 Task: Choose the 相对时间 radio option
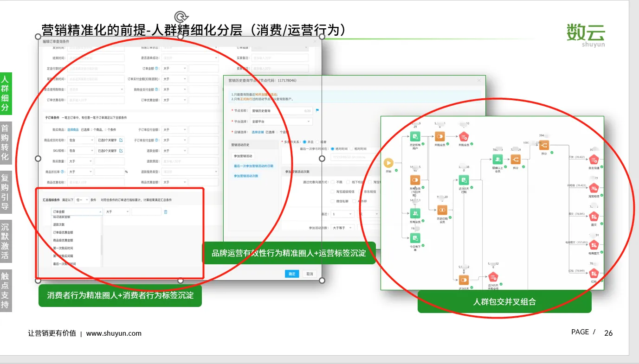[x=351, y=149]
